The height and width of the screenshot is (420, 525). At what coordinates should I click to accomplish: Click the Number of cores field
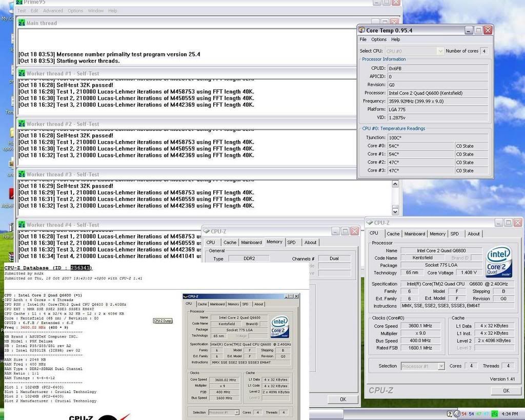tap(484, 51)
